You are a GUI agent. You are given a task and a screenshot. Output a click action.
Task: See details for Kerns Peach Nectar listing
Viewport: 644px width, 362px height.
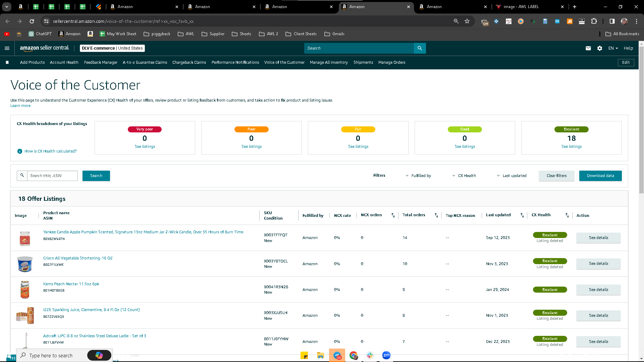(x=598, y=290)
